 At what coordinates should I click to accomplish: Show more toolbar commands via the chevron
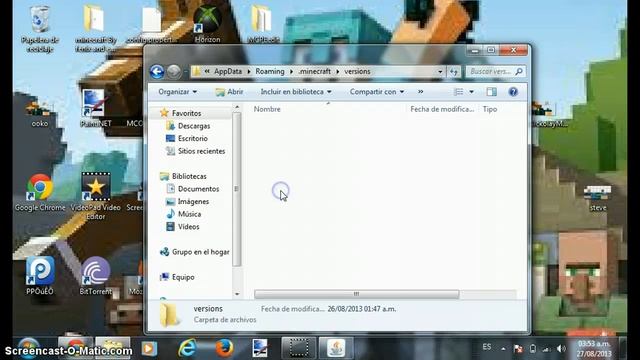[x=420, y=92]
